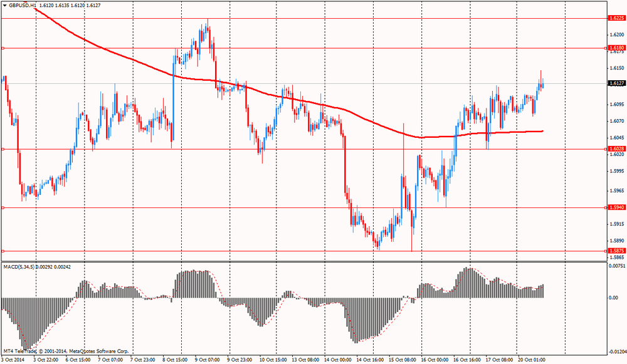627x364 pixels.
Task: Click the 1.6028 red price level label
Action: tap(616, 148)
